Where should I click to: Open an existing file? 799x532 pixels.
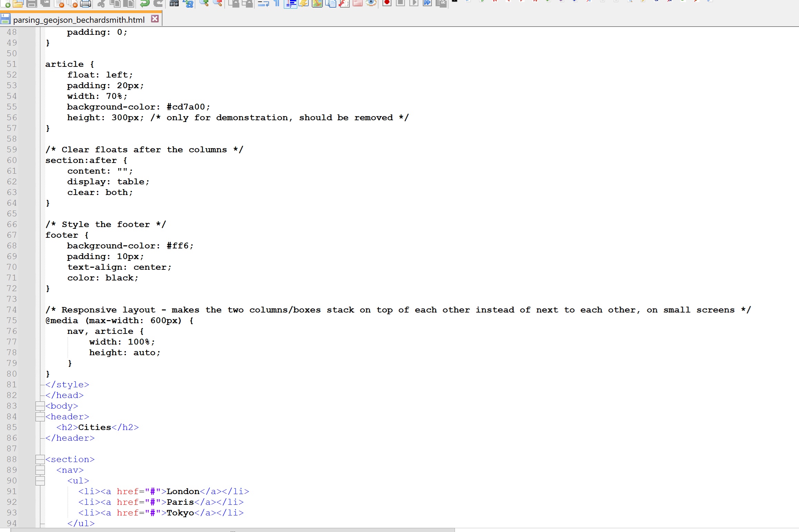click(18, 4)
